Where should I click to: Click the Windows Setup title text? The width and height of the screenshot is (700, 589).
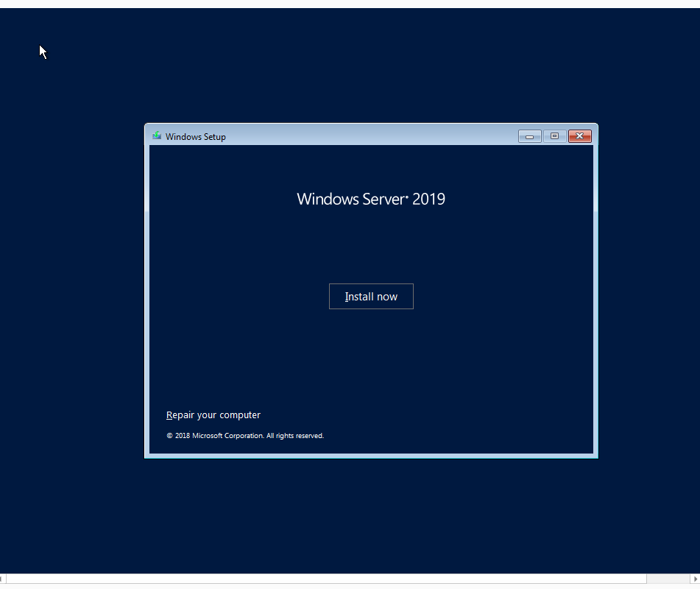coord(196,137)
